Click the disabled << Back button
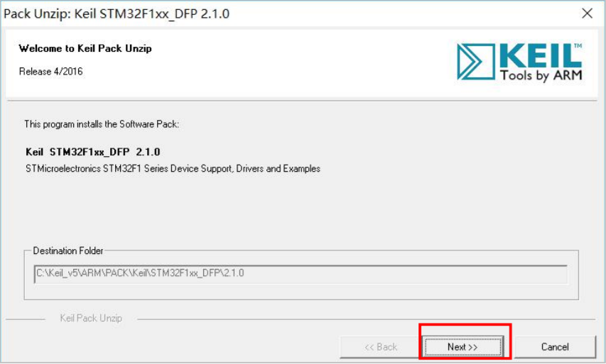Image resolution: width=606 pixels, height=364 pixels. tap(381, 347)
